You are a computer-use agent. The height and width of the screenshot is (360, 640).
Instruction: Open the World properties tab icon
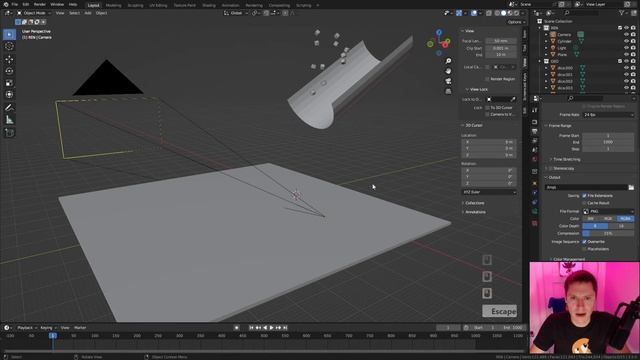click(x=535, y=160)
